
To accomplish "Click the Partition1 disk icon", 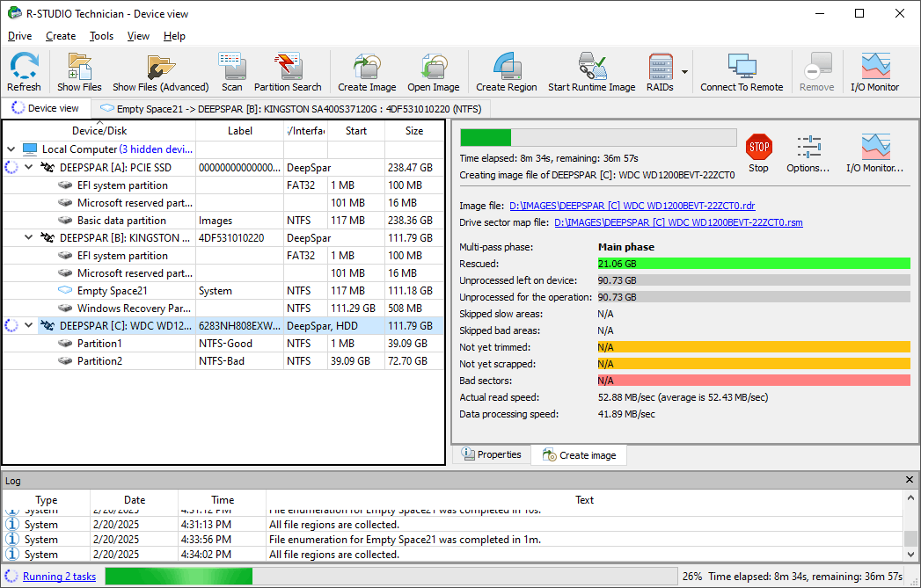I will coord(64,344).
